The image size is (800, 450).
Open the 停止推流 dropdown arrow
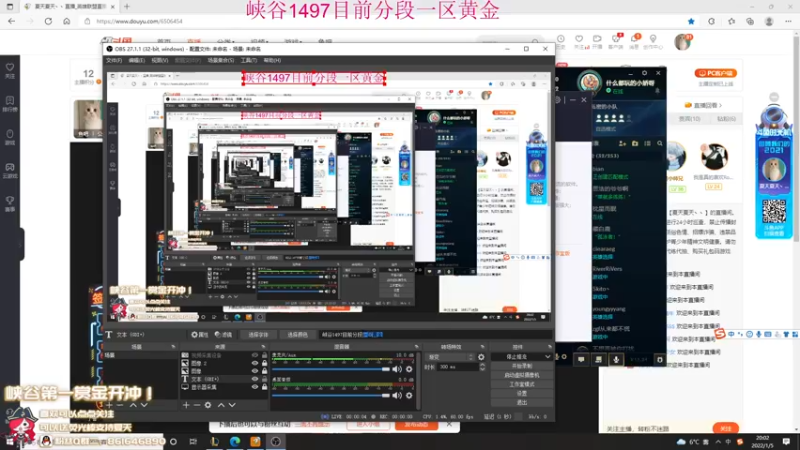(547, 357)
